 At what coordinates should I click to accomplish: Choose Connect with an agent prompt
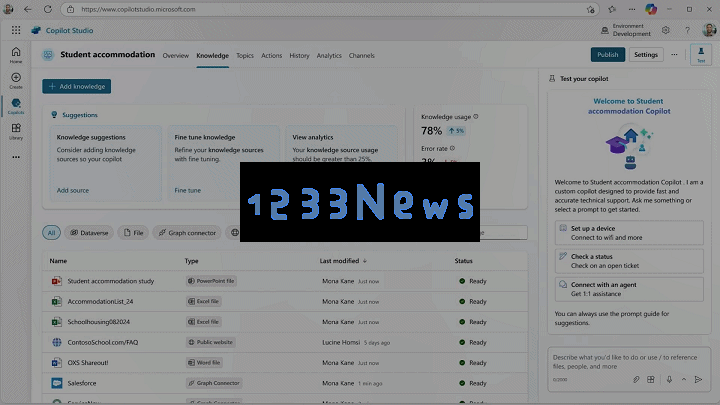click(629, 289)
